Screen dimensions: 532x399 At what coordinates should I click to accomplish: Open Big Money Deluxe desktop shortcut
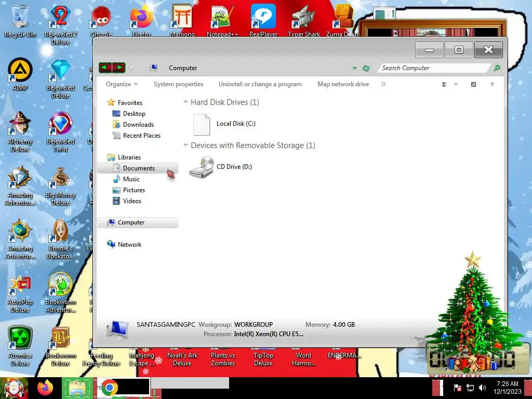[x=60, y=186]
